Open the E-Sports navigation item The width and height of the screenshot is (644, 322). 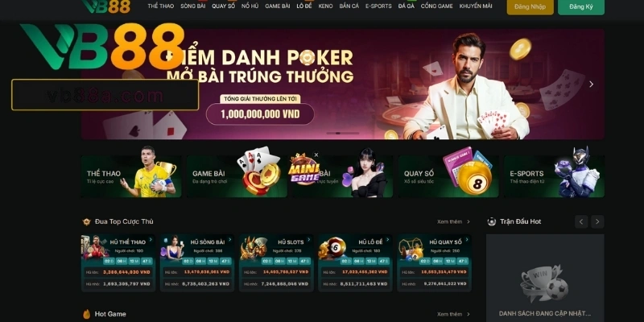378,6
